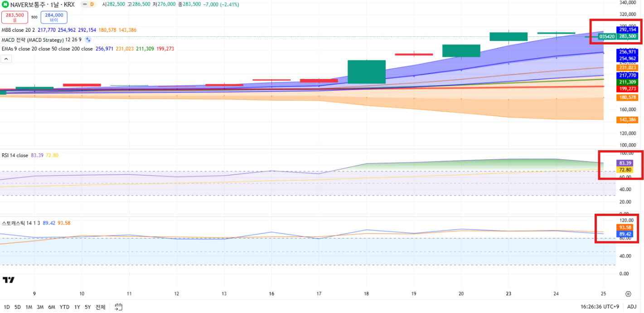Select the 1Y date range
The width and height of the screenshot is (644, 313).
tap(77, 307)
